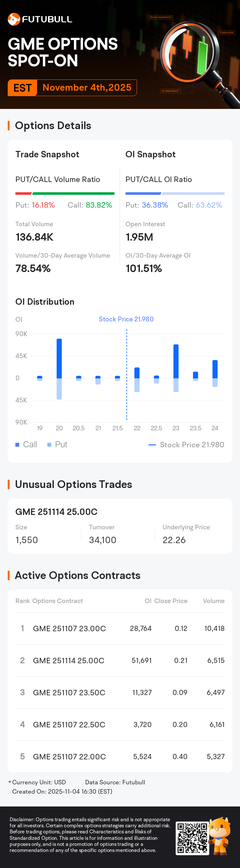
Task: Click the Close Price column header
Action: coord(171,601)
